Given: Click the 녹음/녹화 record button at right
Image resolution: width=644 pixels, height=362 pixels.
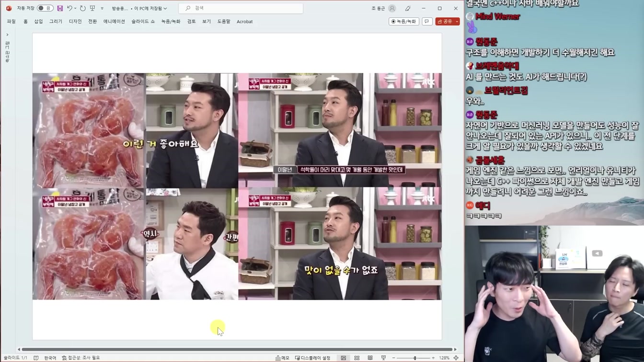Looking at the screenshot, I should [404, 22].
